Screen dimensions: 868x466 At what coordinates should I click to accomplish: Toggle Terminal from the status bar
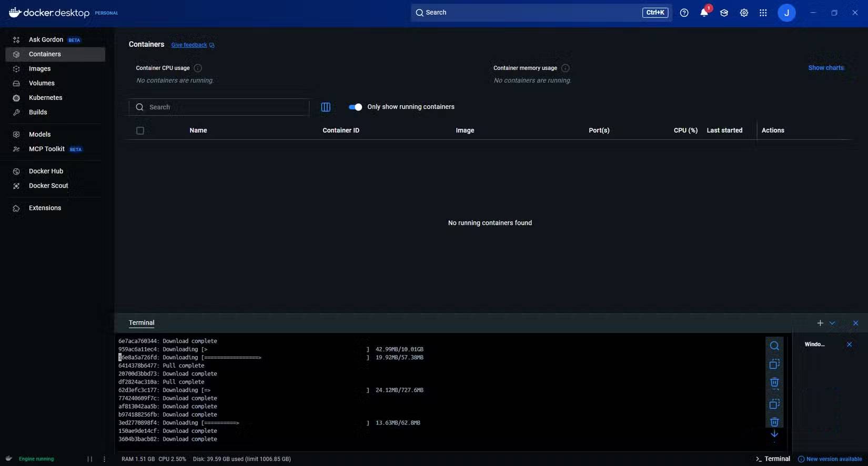(x=773, y=459)
